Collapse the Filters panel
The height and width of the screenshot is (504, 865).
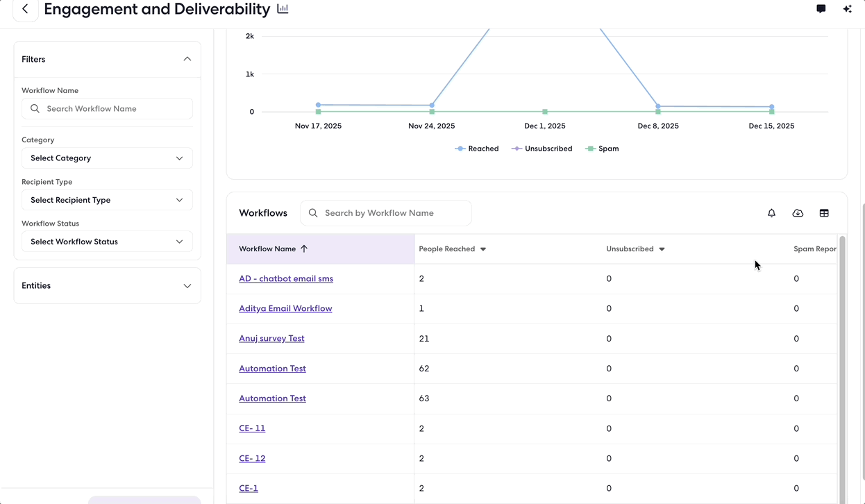[x=187, y=59]
